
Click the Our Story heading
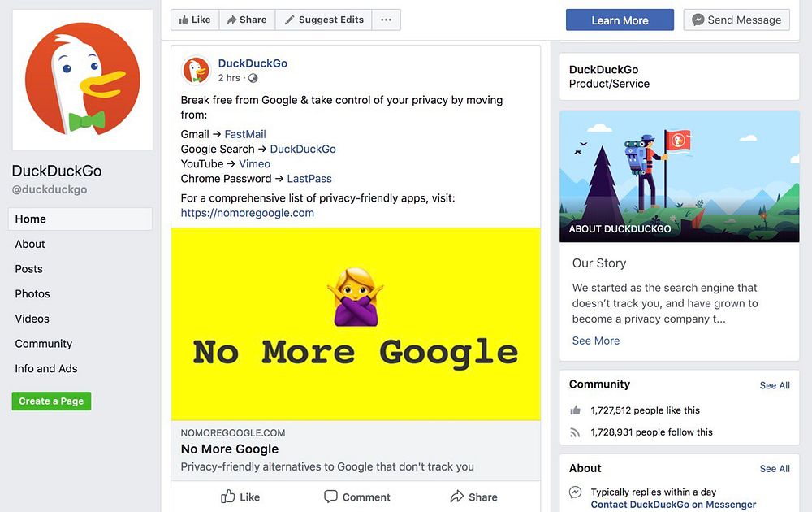[599, 263]
